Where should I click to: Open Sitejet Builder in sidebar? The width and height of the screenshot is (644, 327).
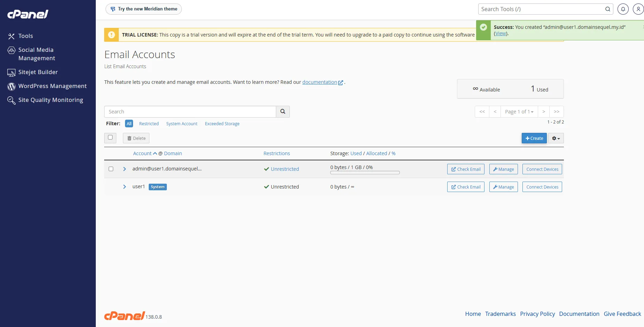click(x=38, y=72)
